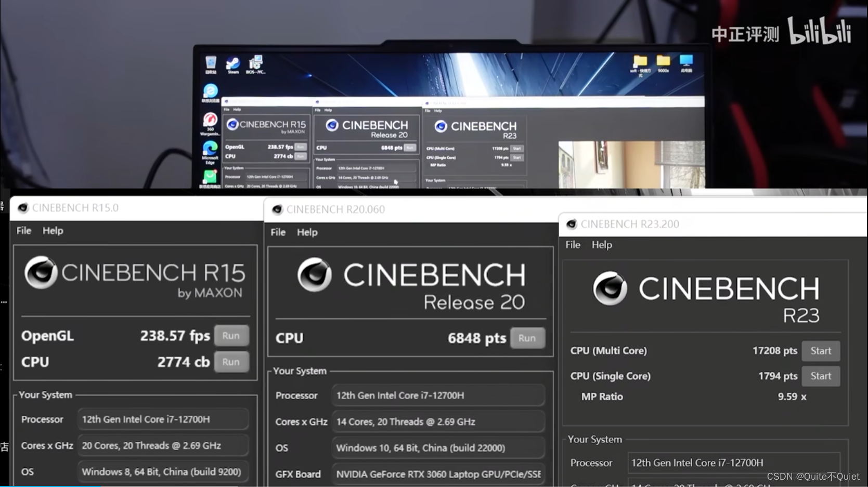This screenshot has width=868, height=487.
Task: Select the R15 CPU score '2774 cb'
Action: [184, 362]
